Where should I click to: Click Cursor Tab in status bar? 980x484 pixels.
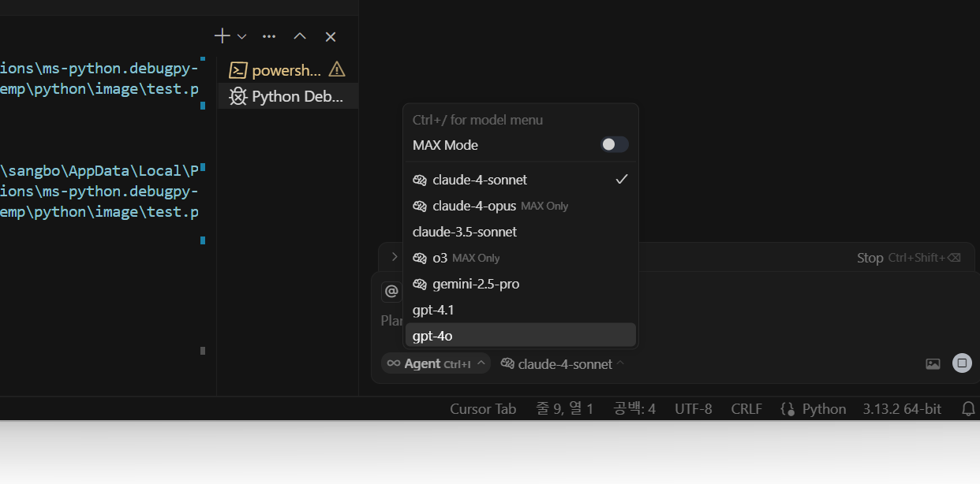[483, 408]
